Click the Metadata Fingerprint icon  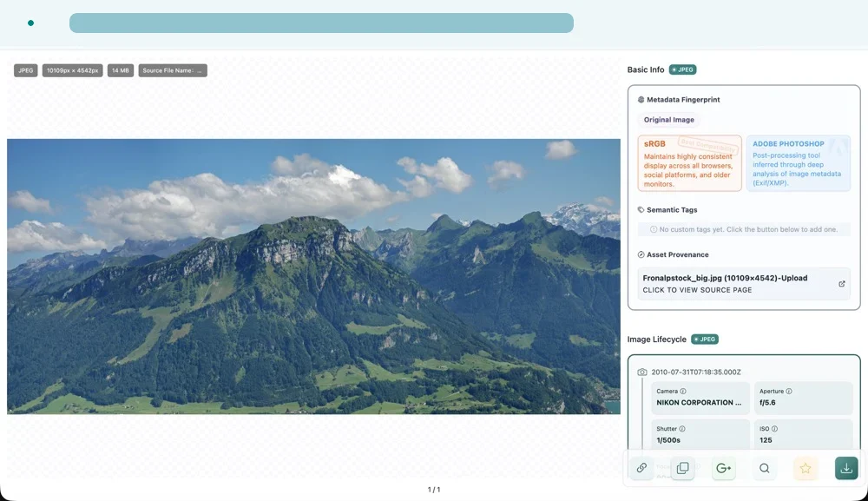tap(641, 100)
